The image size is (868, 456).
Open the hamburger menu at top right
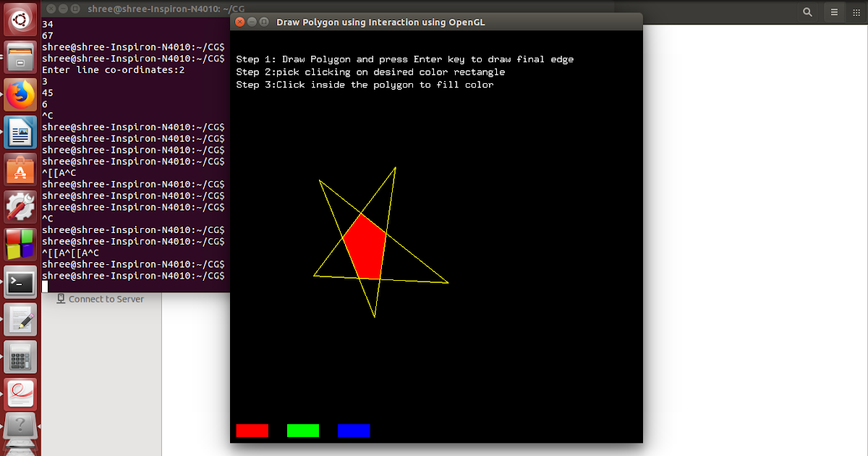point(834,12)
